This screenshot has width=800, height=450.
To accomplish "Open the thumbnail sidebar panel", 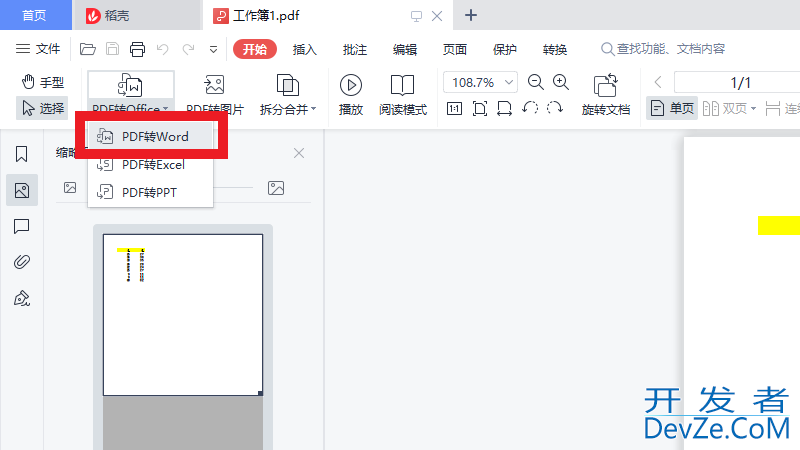I will coord(22,190).
